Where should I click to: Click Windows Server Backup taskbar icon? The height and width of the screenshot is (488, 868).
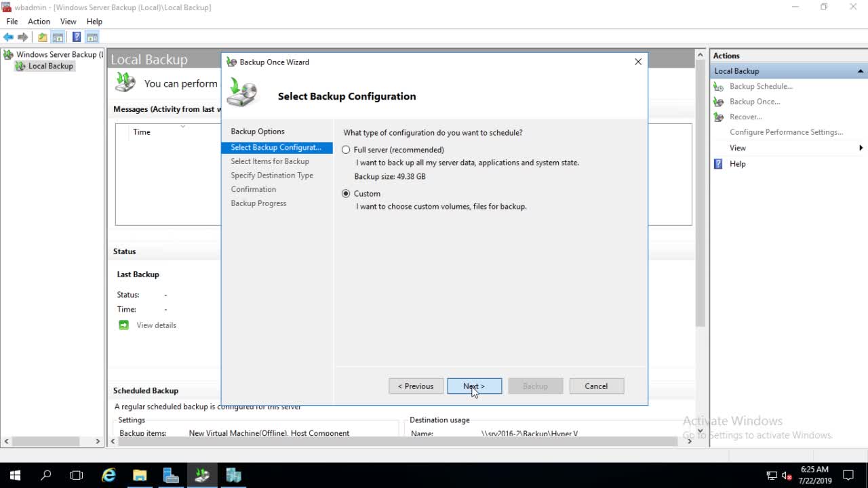pos(202,475)
